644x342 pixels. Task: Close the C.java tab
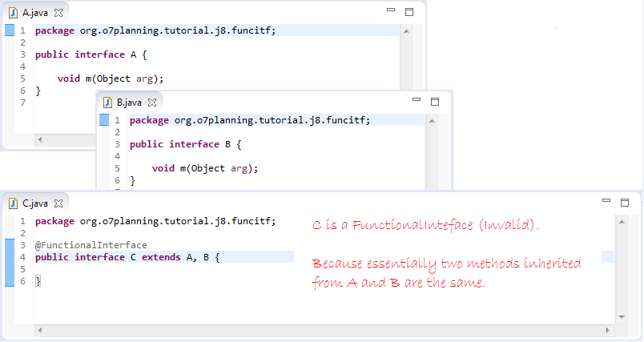click(x=58, y=203)
